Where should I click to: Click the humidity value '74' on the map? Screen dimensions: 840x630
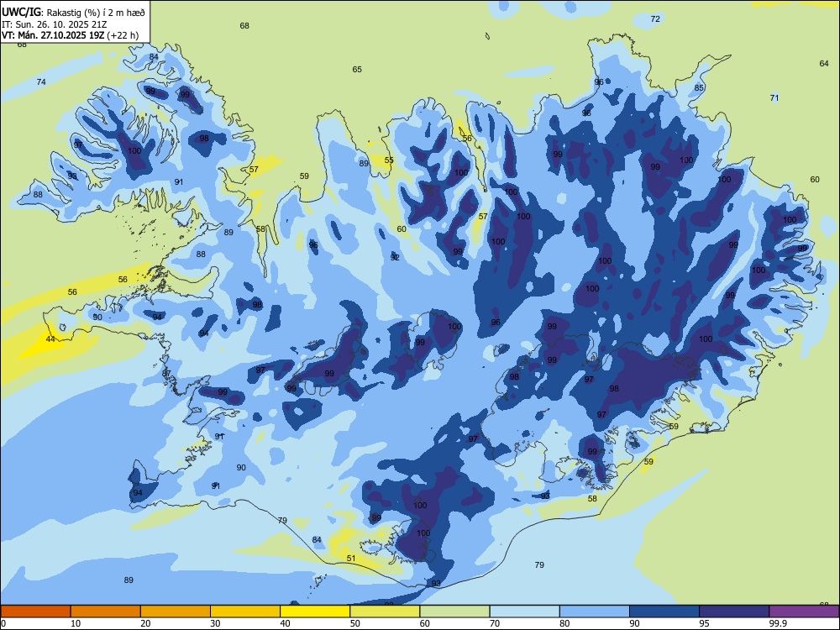click(x=41, y=82)
